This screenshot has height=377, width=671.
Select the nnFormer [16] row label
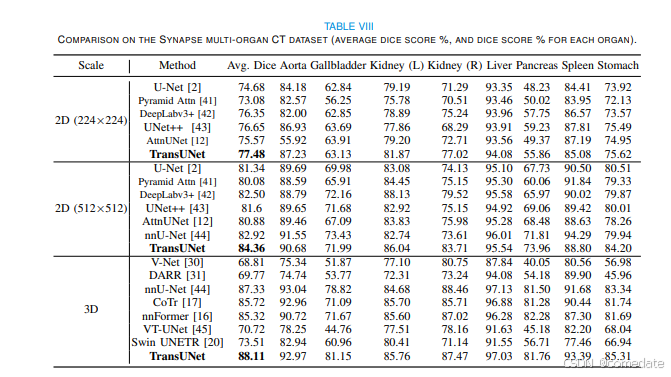point(177,316)
